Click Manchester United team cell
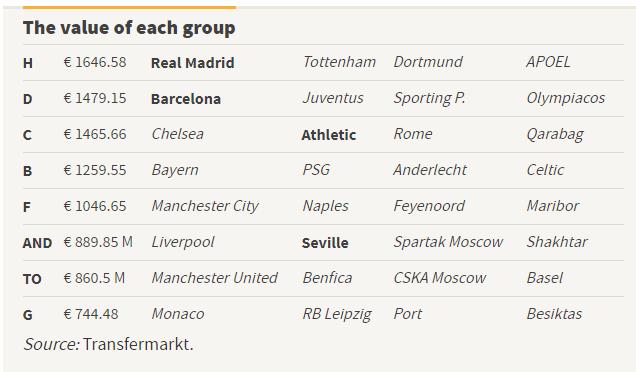The image size is (636, 372). [x=214, y=278]
